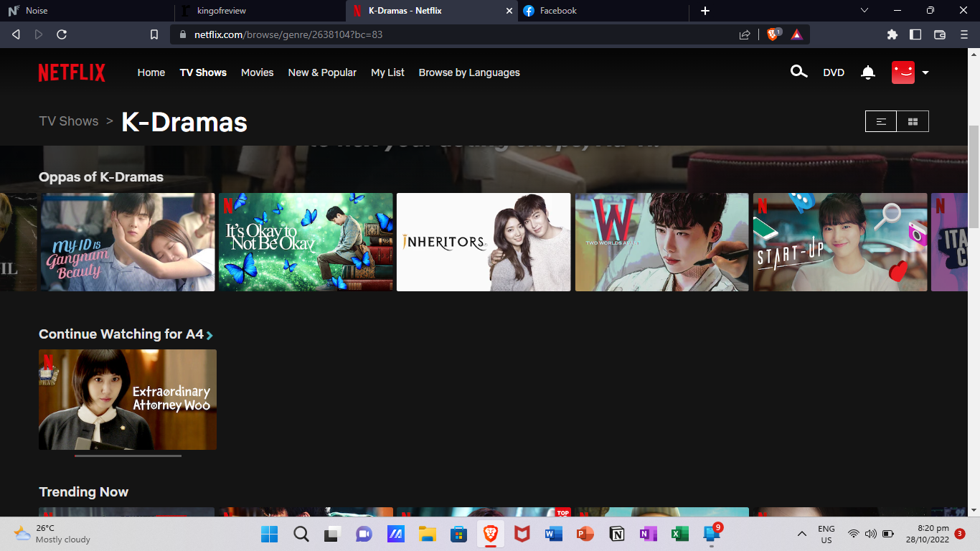This screenshot has width=980, height=551.
Task: Open File Explorer from taskbar
Action: tap(428, 534)
